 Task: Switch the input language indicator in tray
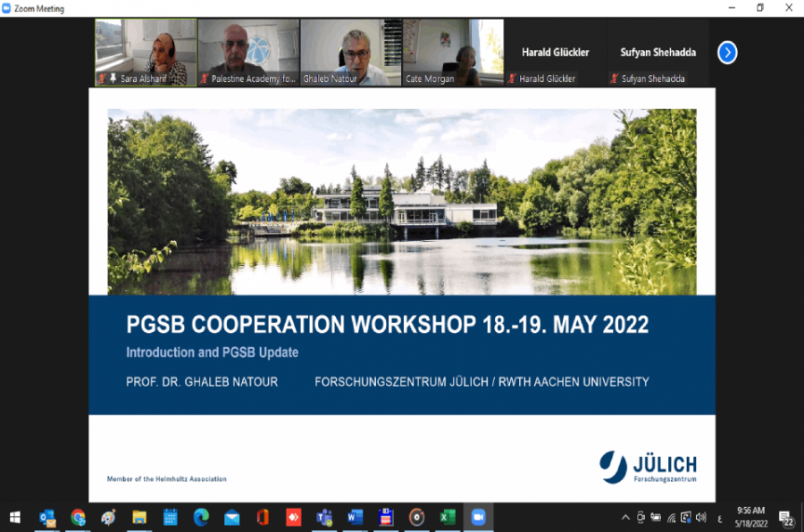click(x=720, y=520)
